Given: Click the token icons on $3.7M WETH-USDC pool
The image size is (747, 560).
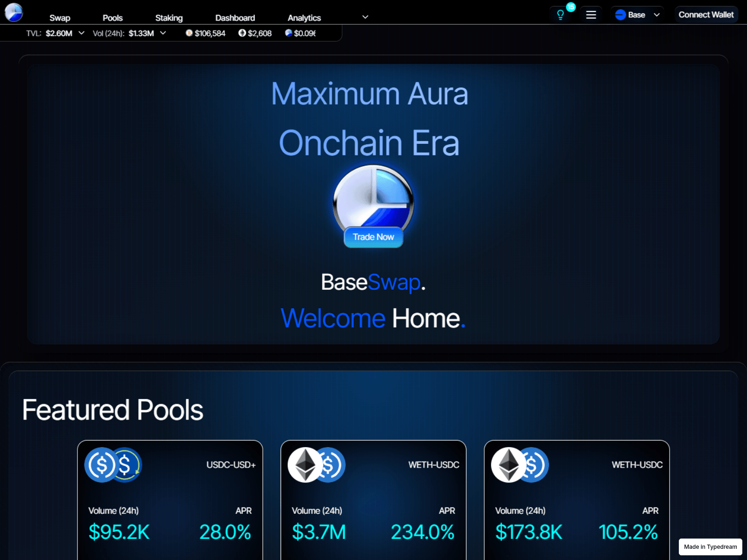Looking at the screenshot, I should [x=317, y=465].
